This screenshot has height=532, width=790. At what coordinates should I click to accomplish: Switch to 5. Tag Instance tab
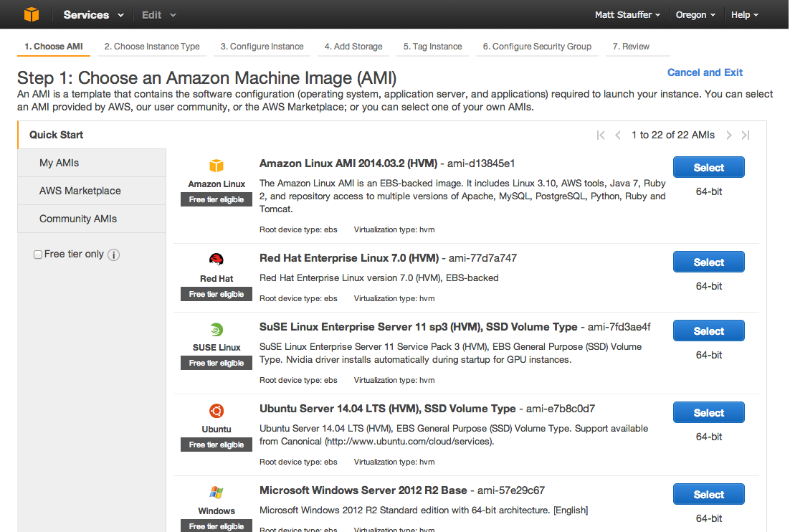tap(432, 47)
